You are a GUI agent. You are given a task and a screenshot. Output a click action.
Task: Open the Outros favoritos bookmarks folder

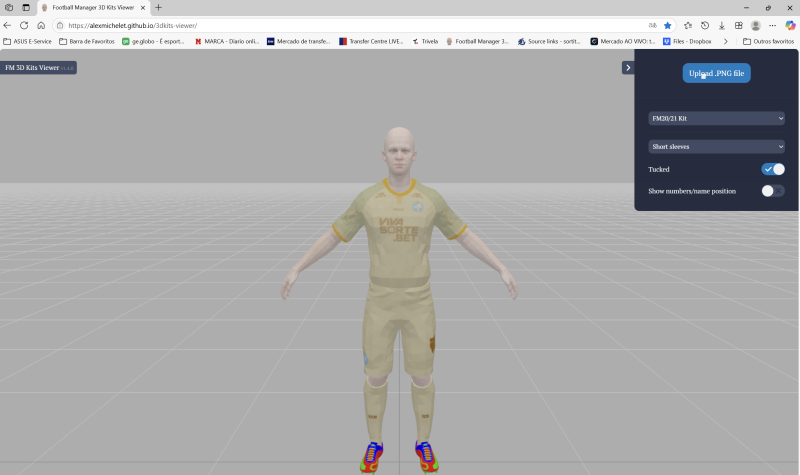tap(769, 41)
